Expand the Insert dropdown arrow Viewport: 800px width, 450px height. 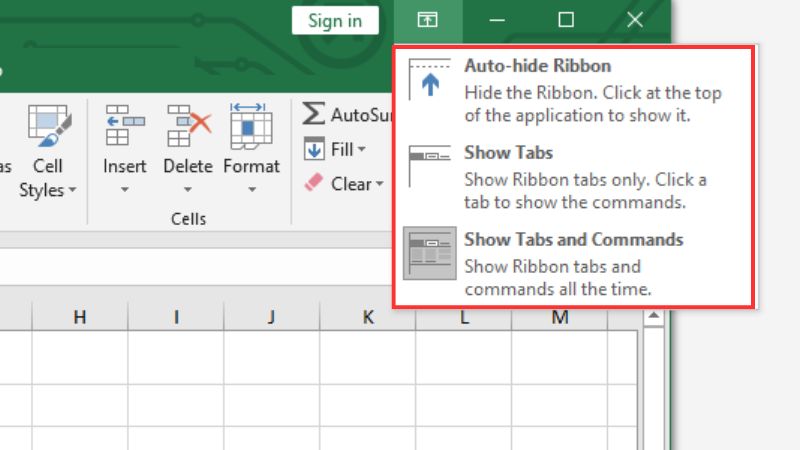(x=125, y=188)
